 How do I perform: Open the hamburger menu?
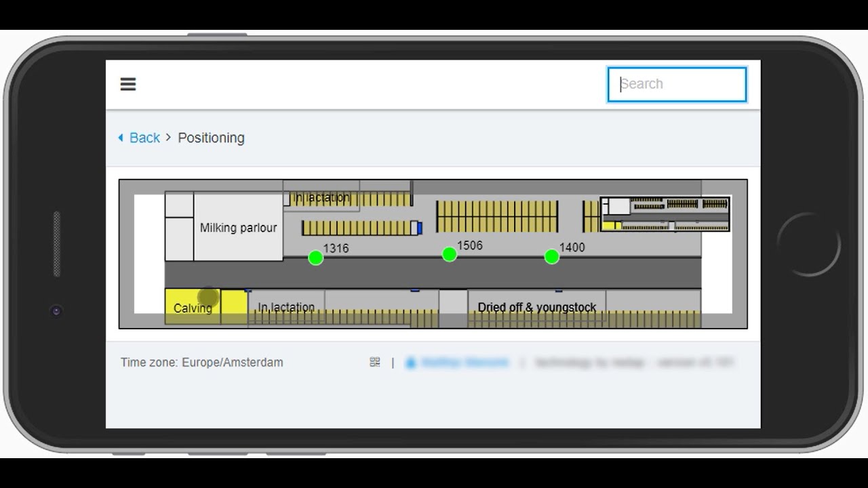tap(128, 84)
